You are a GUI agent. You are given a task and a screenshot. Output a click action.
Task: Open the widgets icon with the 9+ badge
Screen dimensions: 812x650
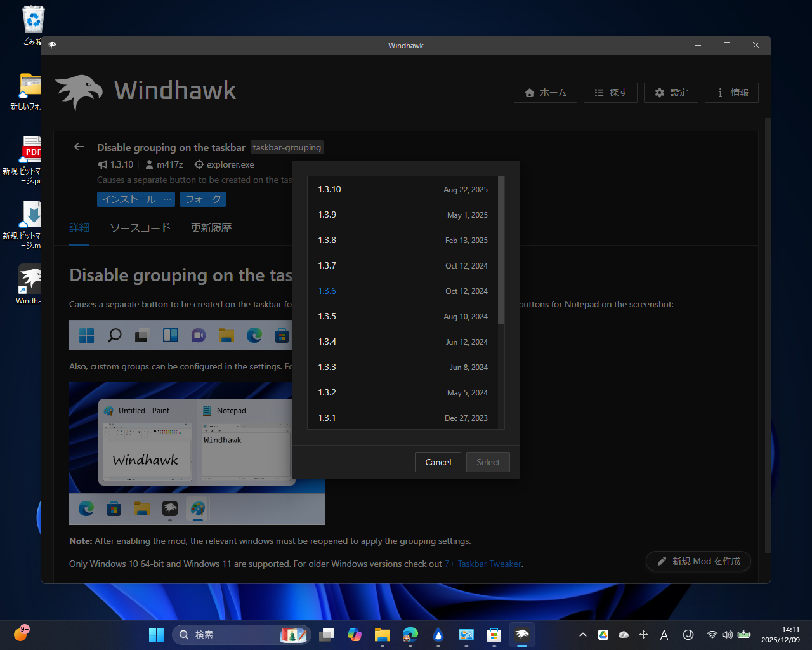21,633
